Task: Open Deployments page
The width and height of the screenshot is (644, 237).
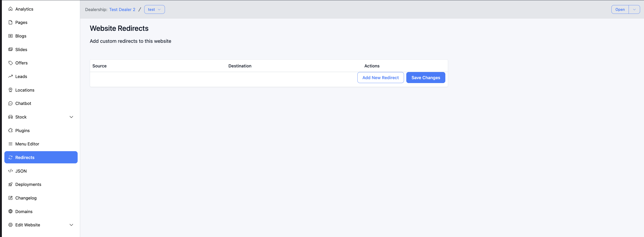Action: point(41,184)
